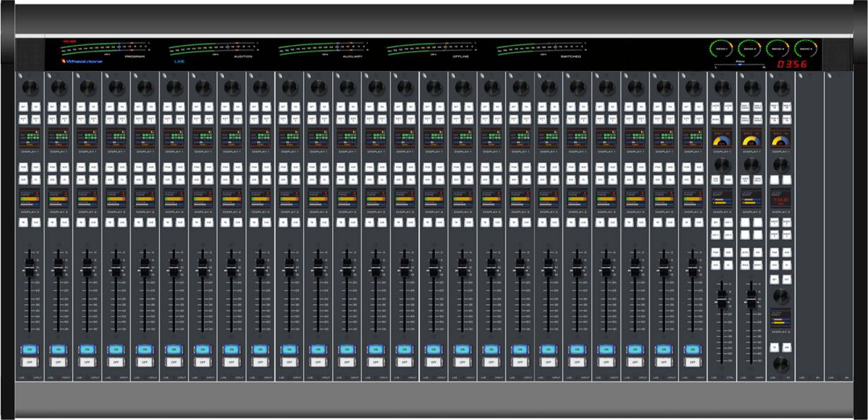
Task: Enable CUE on the first channel
Action: (35, 222)
